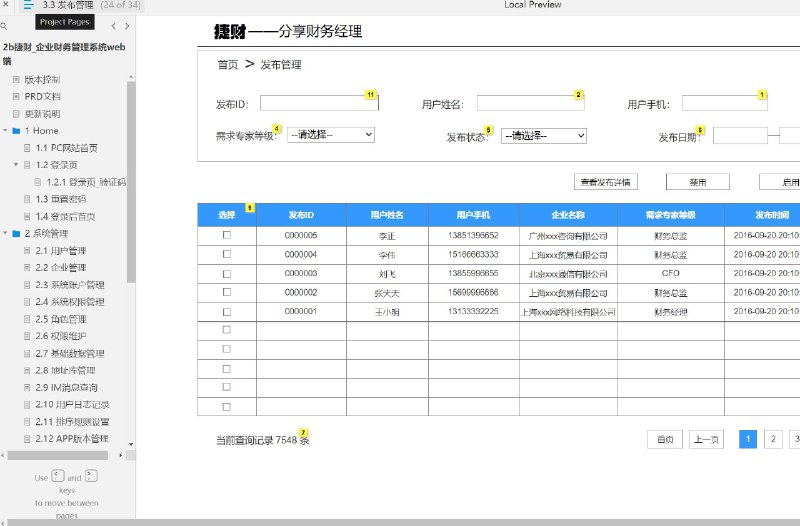This screenshot has width=800, height=526.
Task: Click 首页 breadcrumb link
Action: (228, 65)
